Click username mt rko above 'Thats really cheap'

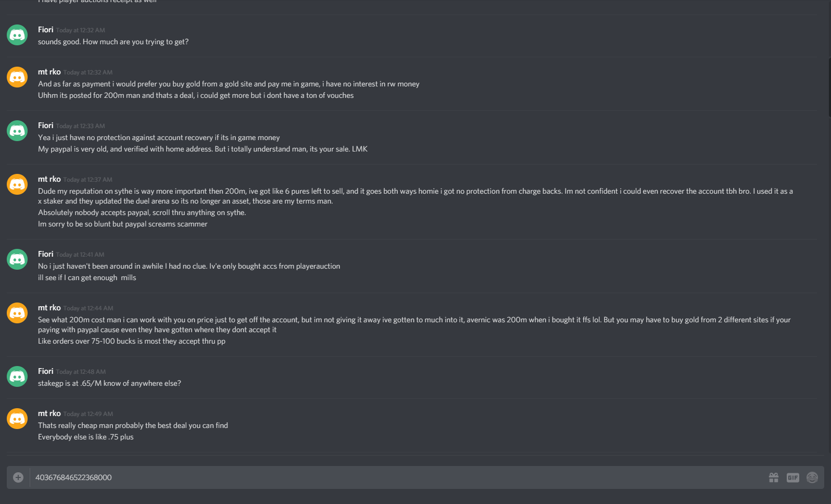tap(49, 413)
